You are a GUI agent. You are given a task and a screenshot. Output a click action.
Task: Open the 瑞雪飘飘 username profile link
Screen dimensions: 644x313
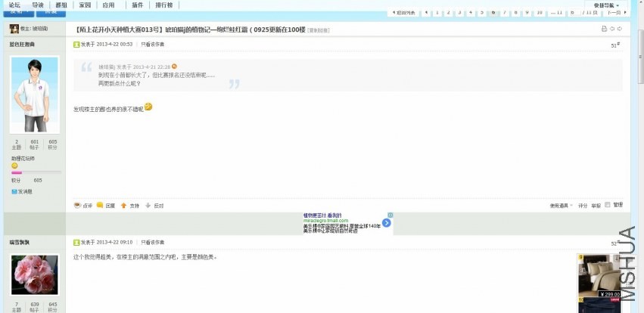tap(20, 243)
